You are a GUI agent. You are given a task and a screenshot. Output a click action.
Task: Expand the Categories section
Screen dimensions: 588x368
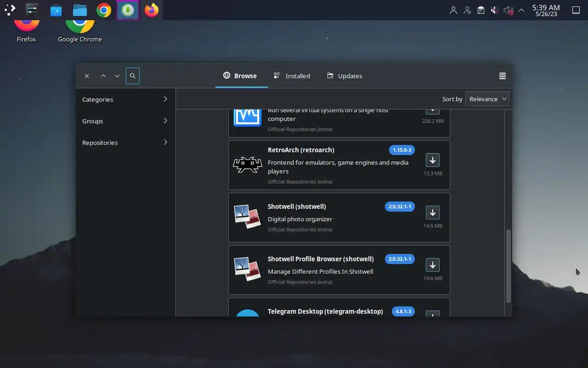pyautogui.click(x=125, y=99)
